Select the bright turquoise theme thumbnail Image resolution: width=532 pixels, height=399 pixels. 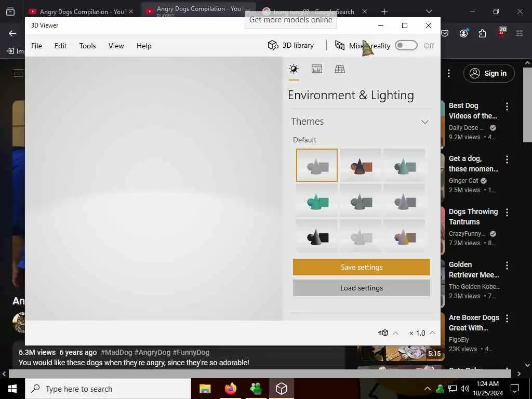[x=316, y=201]
